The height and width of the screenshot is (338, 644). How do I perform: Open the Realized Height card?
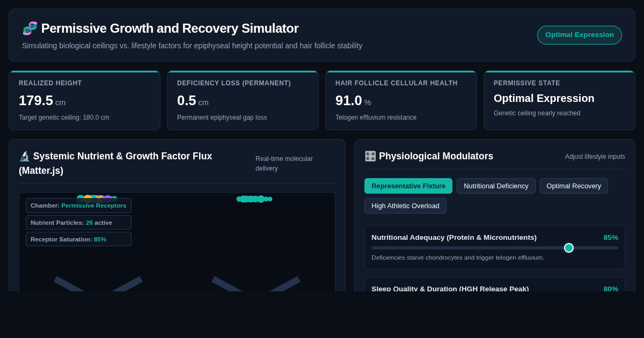click(84, 101)
